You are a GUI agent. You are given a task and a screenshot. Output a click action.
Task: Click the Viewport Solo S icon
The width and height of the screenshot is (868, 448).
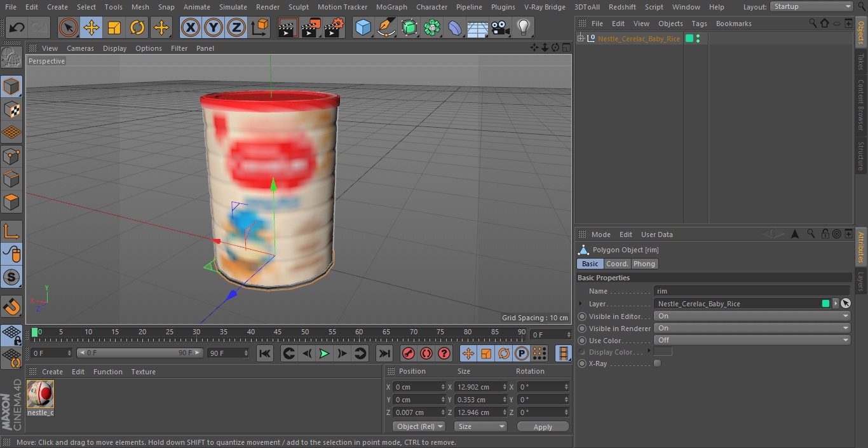11,278
